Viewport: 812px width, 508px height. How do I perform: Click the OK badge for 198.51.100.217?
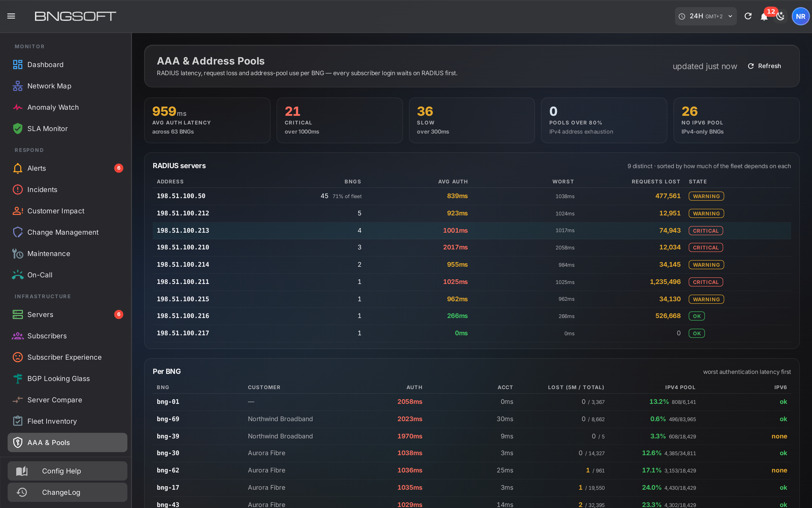click(697, 333)
